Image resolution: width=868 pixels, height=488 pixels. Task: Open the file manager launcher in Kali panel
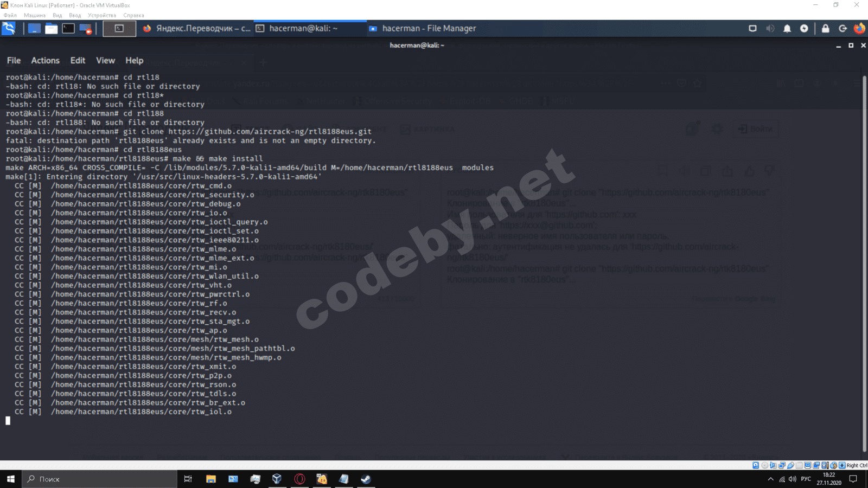(x=51, y=28)
